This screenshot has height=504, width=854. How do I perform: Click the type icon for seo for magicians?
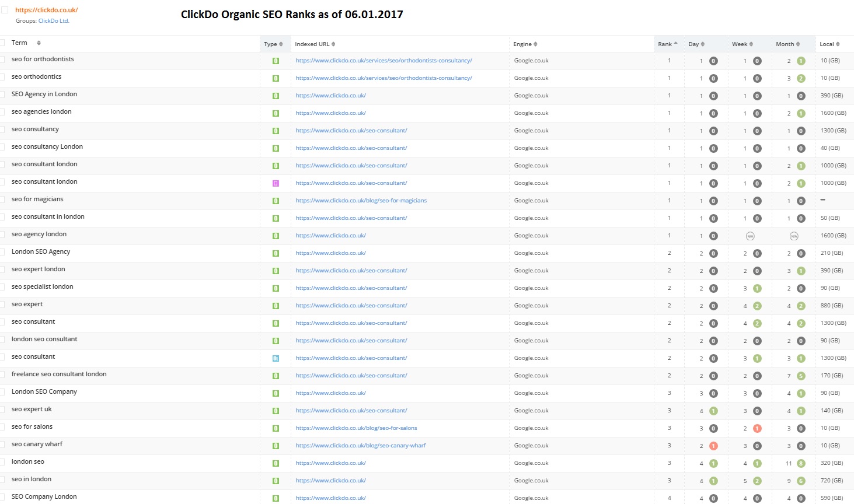coord(276,201)
